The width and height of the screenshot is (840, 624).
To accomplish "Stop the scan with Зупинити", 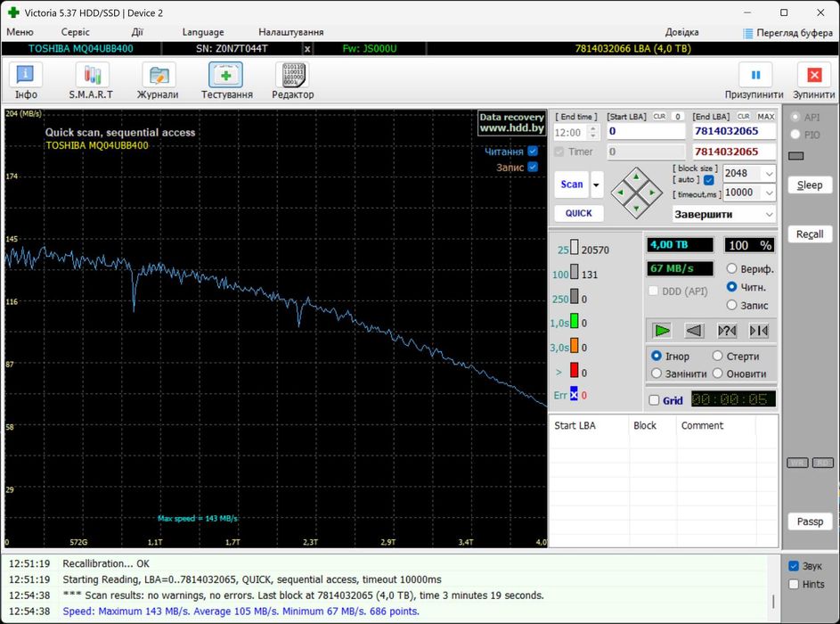I will pyautogui.click(x=813, y=77).
